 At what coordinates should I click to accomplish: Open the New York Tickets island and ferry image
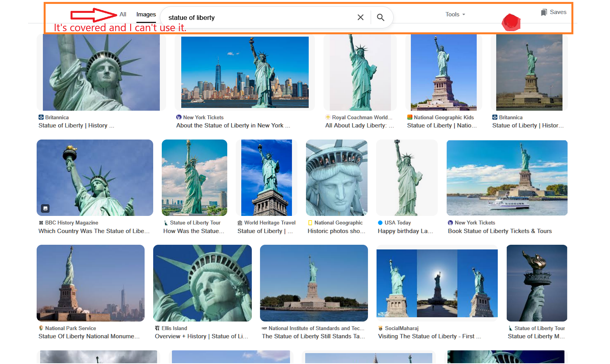point(507,178)
